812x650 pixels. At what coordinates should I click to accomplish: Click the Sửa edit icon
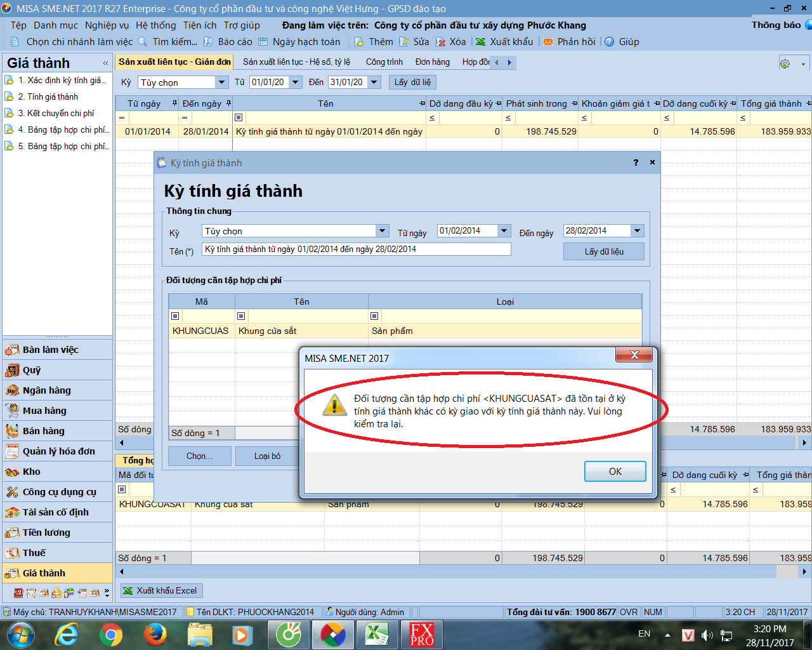tap(403, 42)
